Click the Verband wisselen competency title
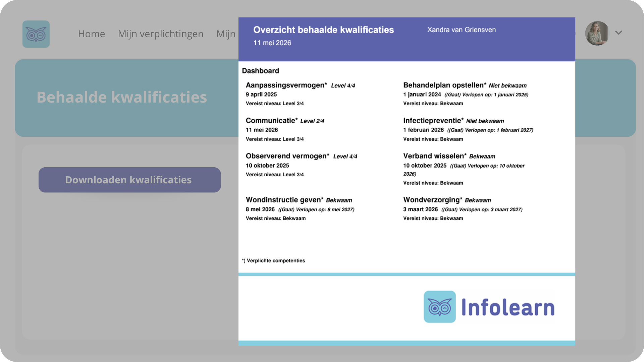The height and width of the screenshot is (362, 644). tap(435, 156)
